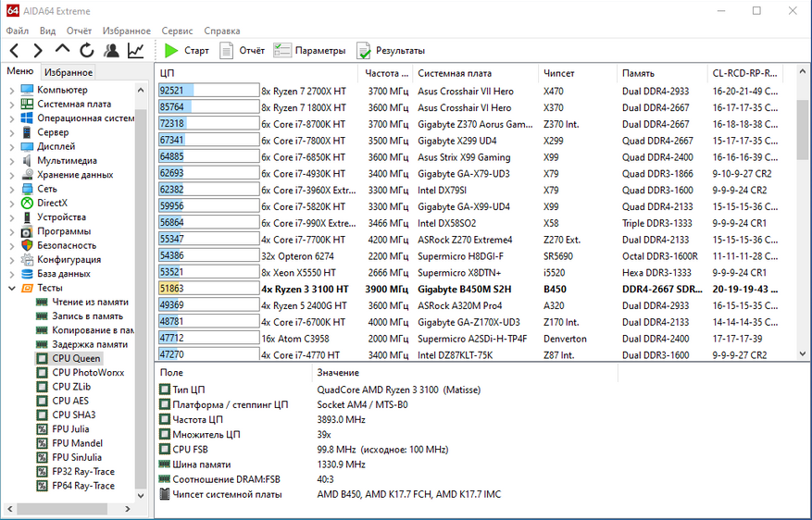
Task: Open Результаты in the toolbar
Action: (x=391, y=51)
